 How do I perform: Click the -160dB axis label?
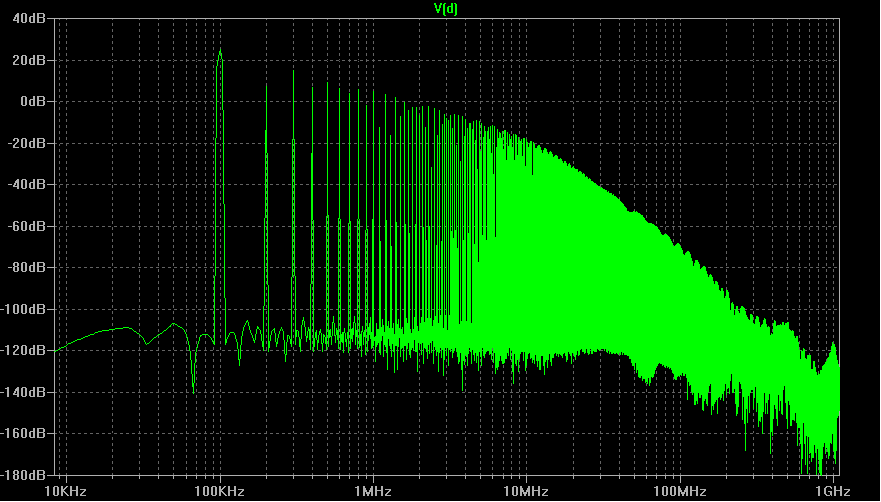(25, 433)
